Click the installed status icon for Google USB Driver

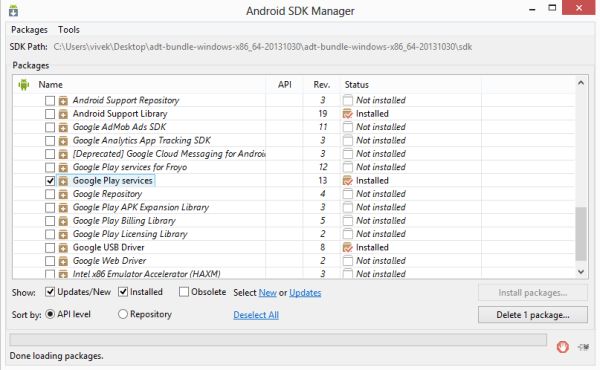(347, 248)
